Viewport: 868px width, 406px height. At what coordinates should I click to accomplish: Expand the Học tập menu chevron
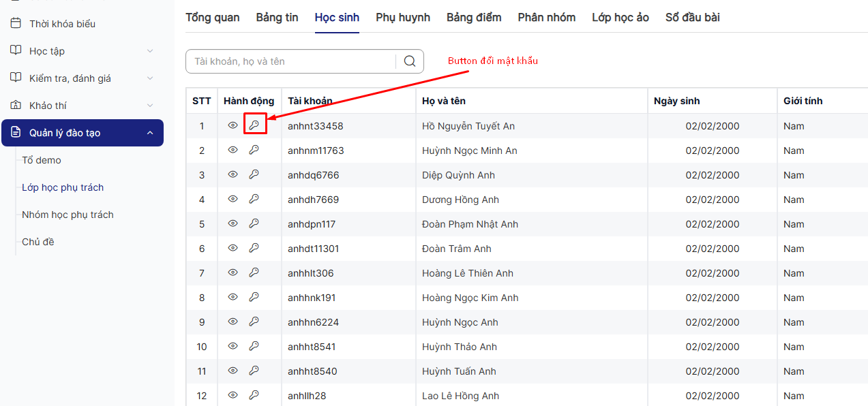tap(150, 51)
